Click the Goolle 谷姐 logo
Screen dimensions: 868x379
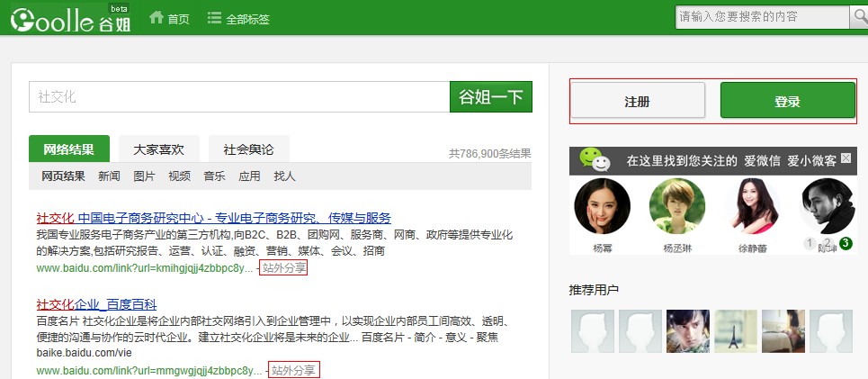coord(70,19)
